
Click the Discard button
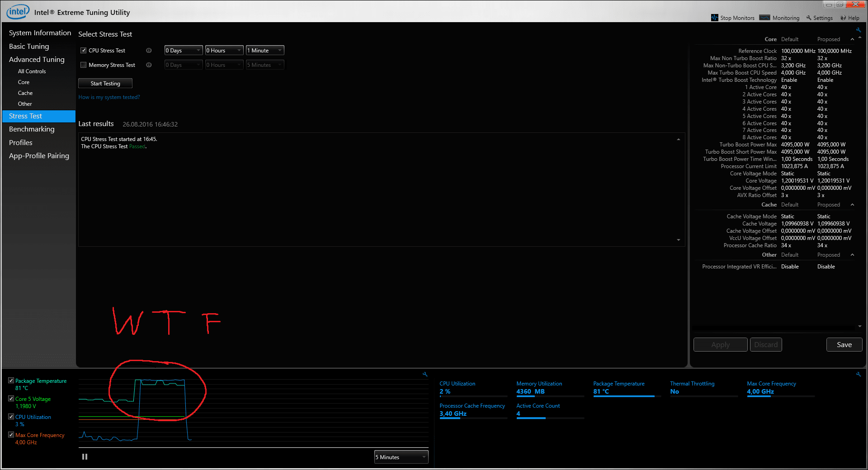tap(766, 345)
